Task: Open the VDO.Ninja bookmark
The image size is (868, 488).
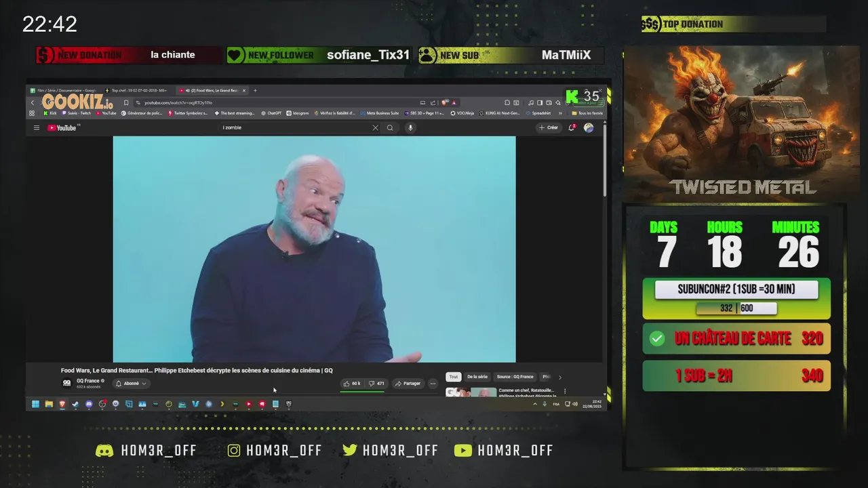Action: 462,113
